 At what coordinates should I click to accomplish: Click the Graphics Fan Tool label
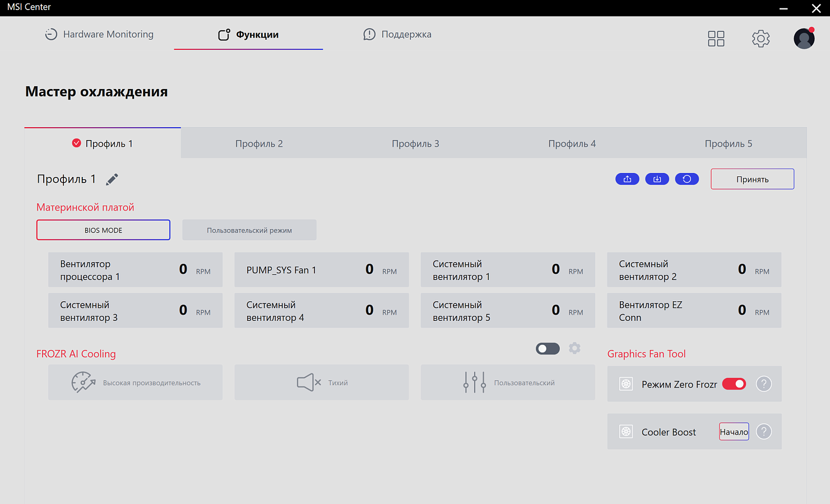[x=646, y=354]
